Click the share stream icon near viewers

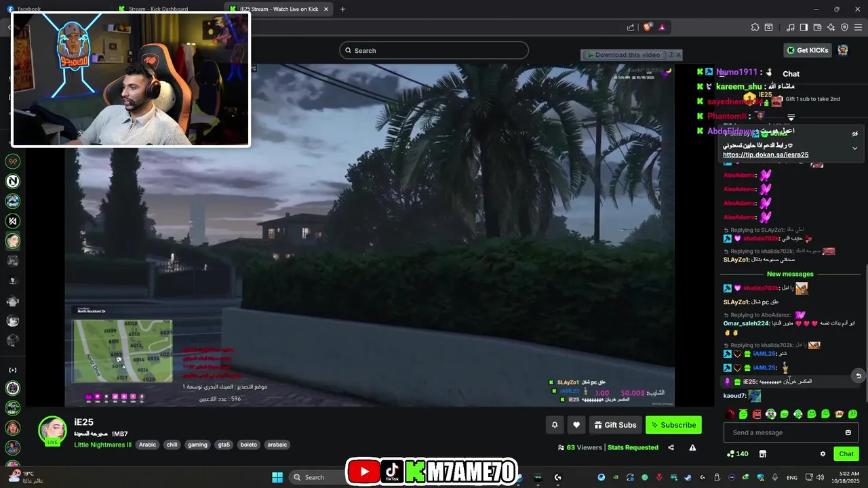point(671,447)
